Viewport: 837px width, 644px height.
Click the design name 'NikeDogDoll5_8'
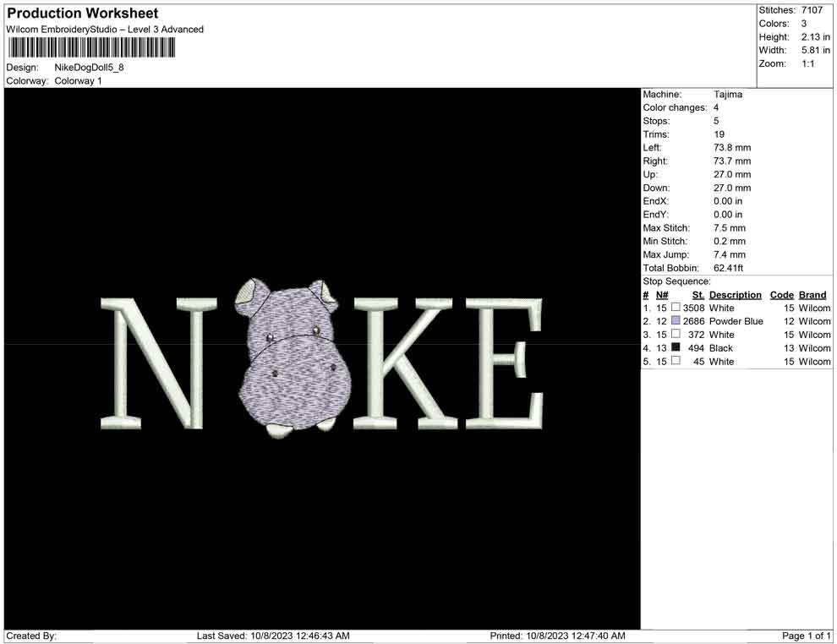pyautogui.click(x=89, y=68)
